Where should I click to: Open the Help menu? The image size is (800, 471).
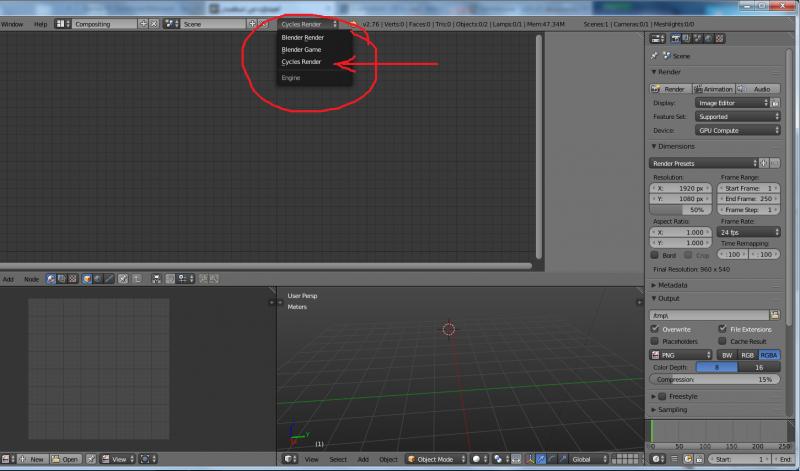(40, 24)
